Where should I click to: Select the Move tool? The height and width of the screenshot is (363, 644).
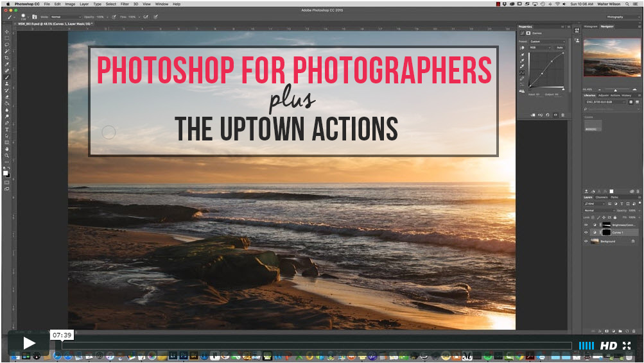[x=7, y=31]
